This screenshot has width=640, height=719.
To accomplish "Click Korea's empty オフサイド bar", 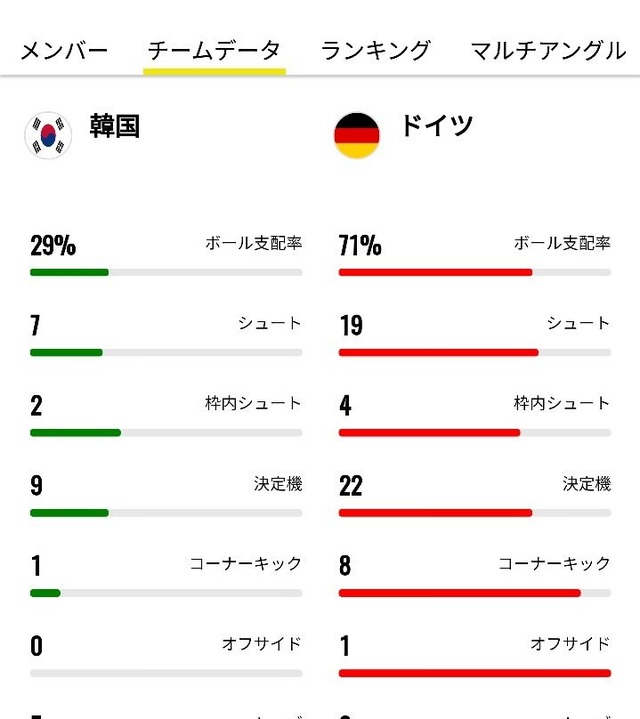I will [166, 673].
